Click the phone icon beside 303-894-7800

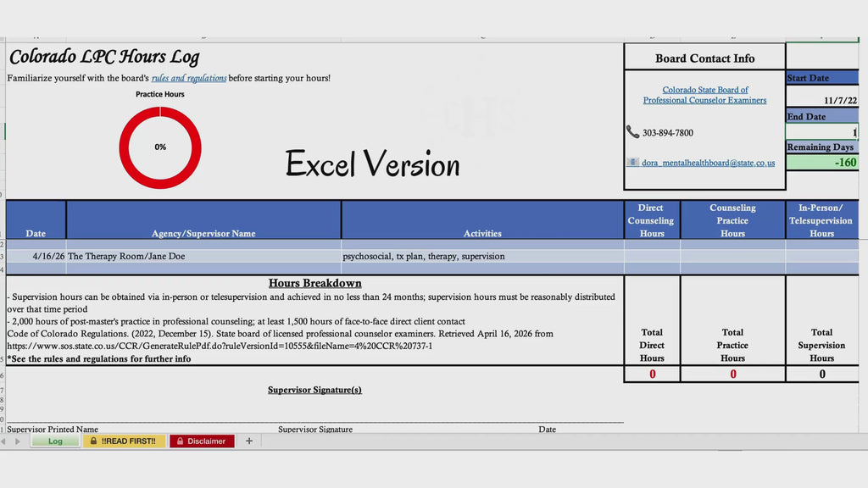tap(632, 132)
